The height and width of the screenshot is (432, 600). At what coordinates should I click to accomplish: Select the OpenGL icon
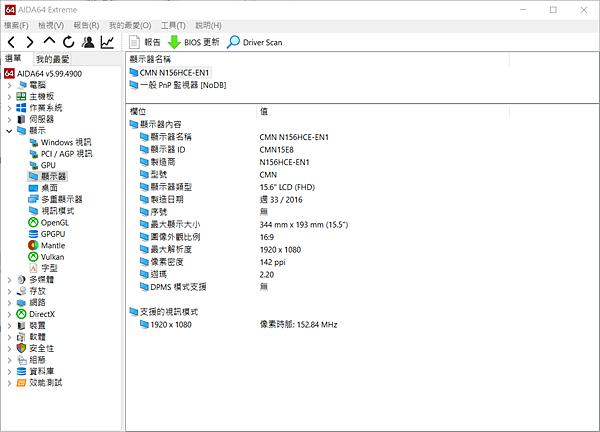point(33,222)
